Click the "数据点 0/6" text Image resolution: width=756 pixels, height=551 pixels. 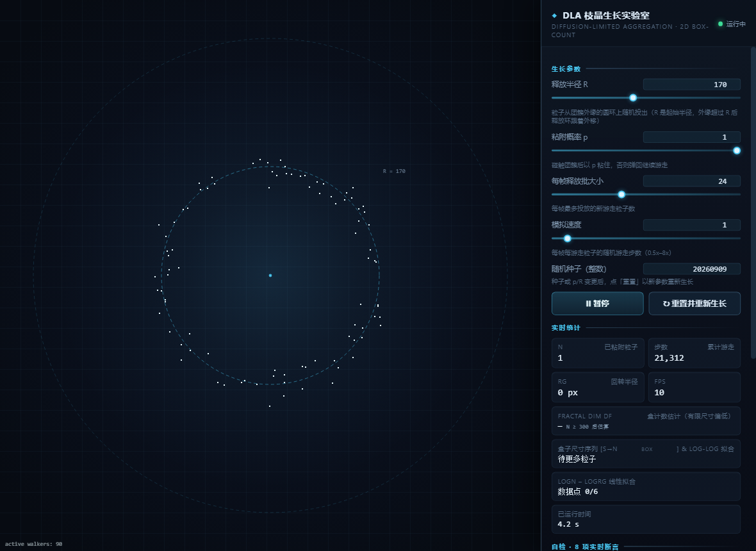578,491
